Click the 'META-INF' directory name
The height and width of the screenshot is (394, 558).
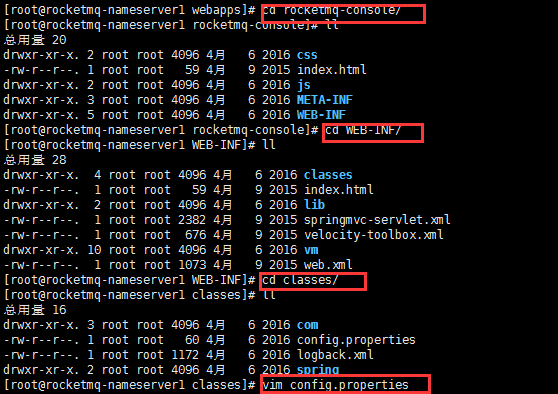click(x=325, y=100)
